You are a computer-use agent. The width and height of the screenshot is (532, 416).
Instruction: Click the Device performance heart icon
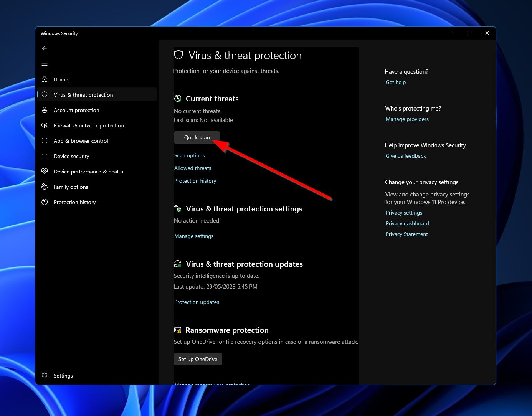(x=45, y=171)
